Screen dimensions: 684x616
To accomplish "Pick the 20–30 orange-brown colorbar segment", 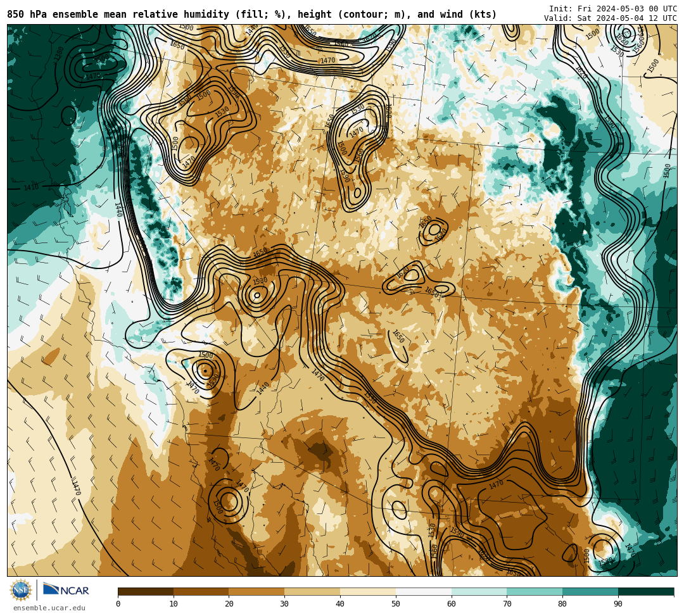I will point(257,591).
